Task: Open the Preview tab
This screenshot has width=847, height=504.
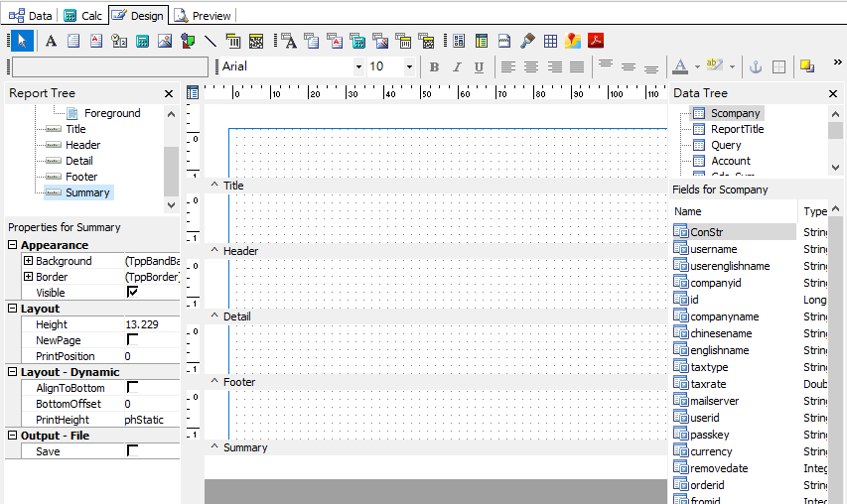Action: (x=203, y=16)
